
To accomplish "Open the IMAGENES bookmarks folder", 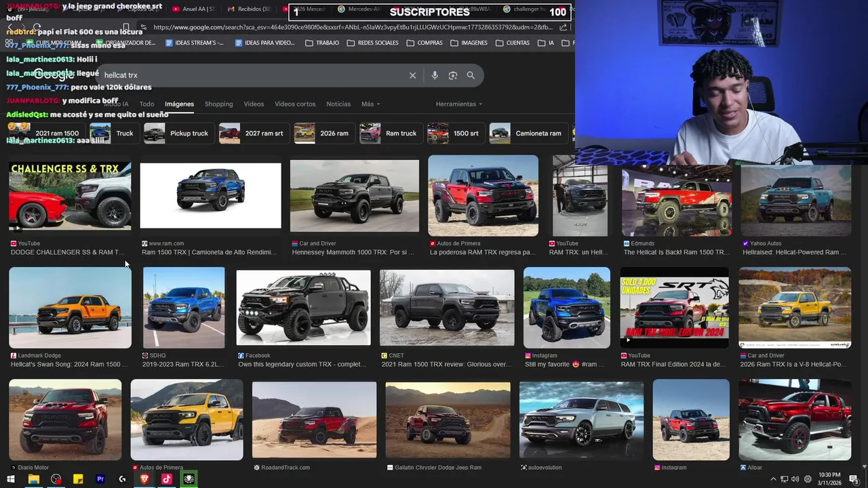I will pos(469,43).
